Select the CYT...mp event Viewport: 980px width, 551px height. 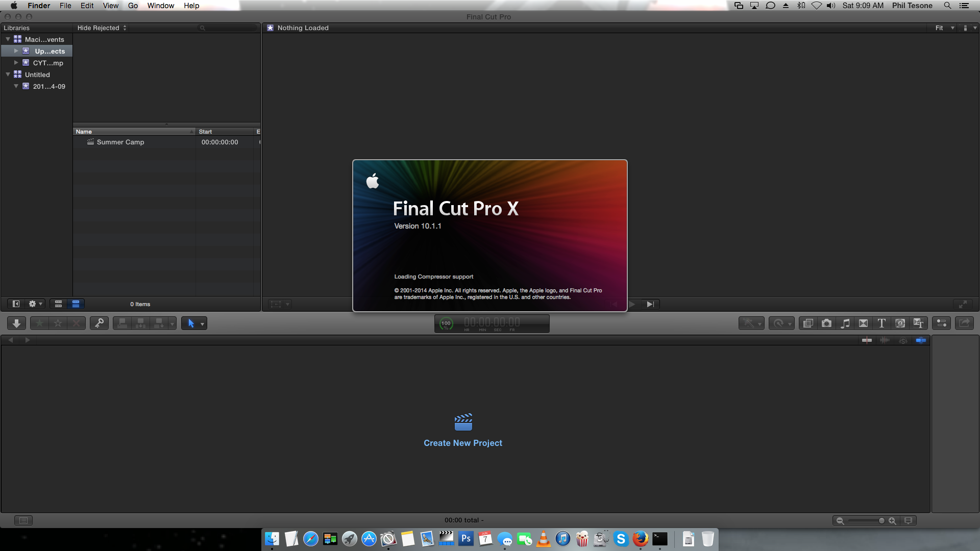tap(48, 63)
